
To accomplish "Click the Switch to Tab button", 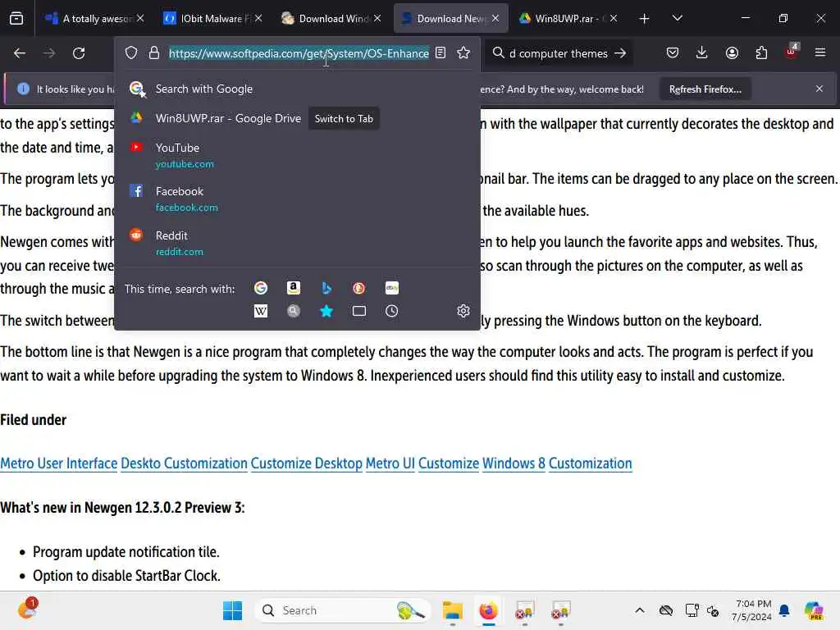I will pyautogui.click(x=344, y=119).
